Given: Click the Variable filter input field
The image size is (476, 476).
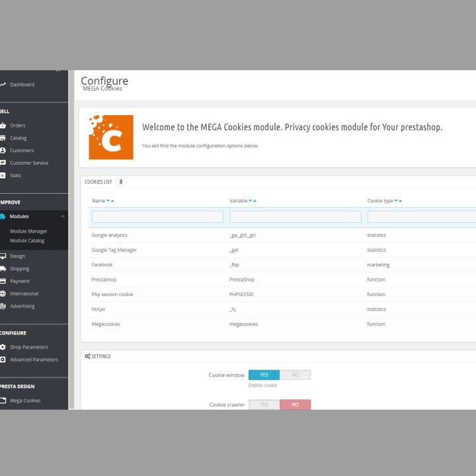Looking at the screenshot, I should tap(296, 217).
